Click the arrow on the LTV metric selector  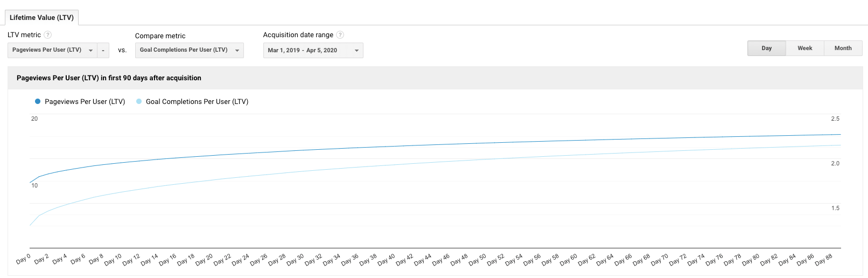pyautogui.click(x=90, y=51)
